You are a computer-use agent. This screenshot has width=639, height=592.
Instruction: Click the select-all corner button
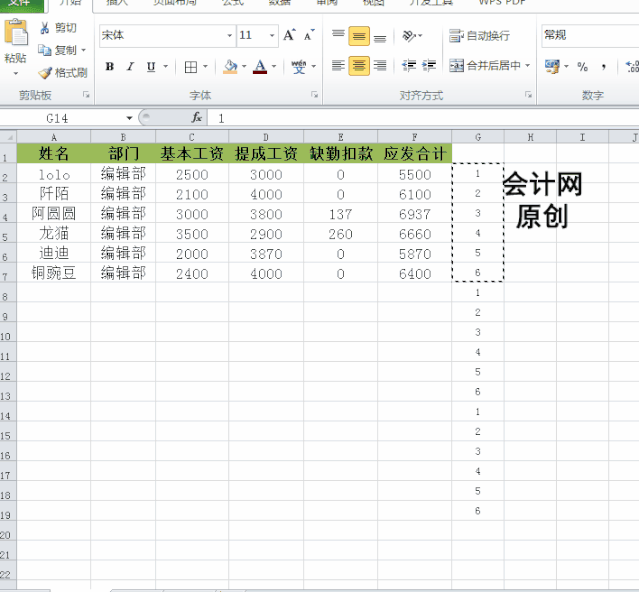pyautogui.click(x=8, y=137)
